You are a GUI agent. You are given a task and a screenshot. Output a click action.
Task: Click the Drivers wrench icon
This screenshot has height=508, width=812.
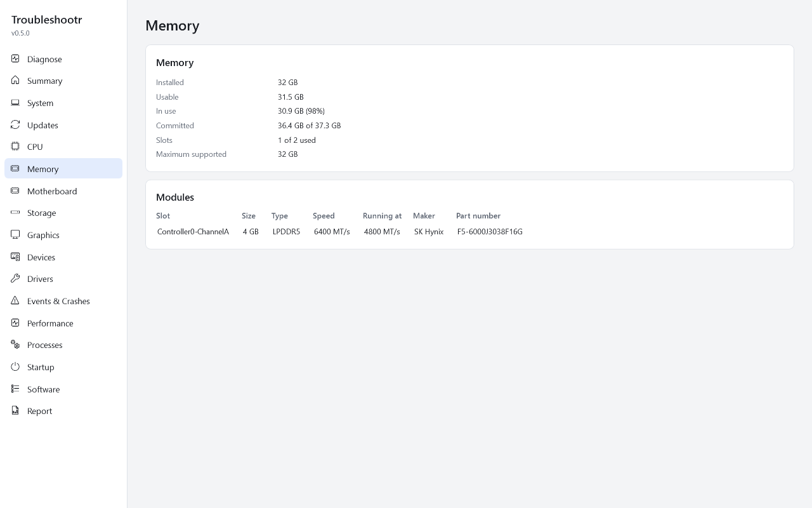[15, 279]
